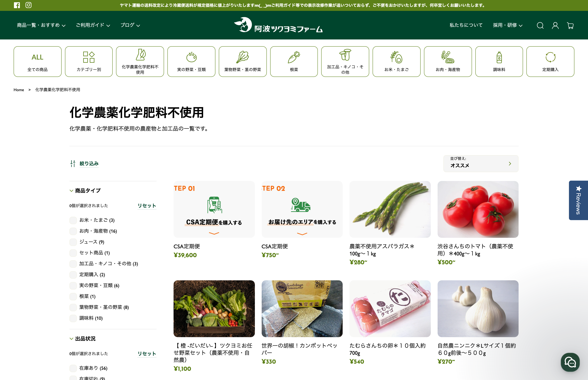Go to the Home breadcrumb link
Screen dimensions: 588x380
[19, 90]
